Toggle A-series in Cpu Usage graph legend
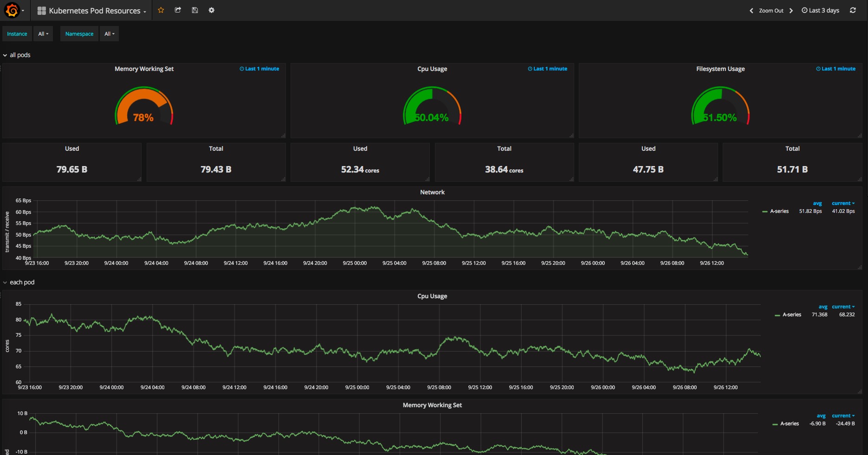Viewport: 868px width, 455px height. 791,314
